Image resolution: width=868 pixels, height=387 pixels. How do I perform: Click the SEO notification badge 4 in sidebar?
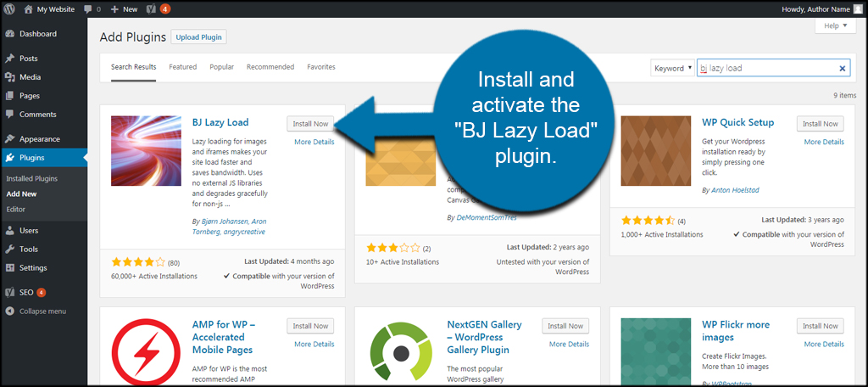tap(41, 292)
